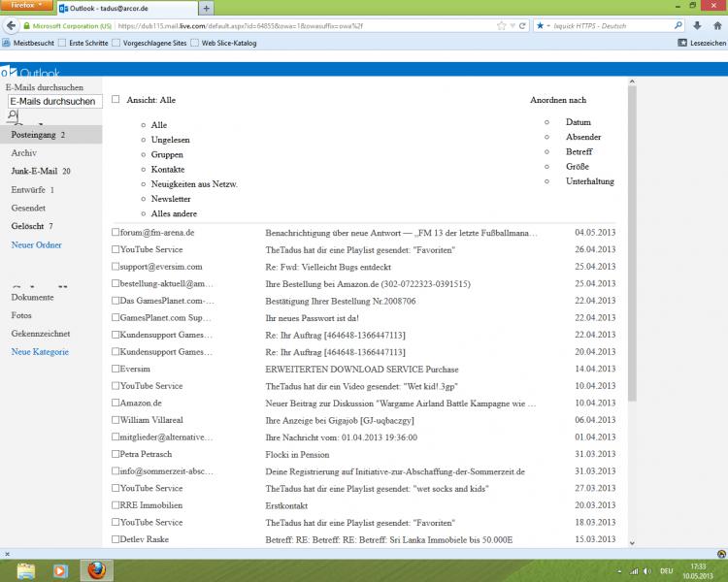Click the add-on bar icon at the bottom right

721,554
